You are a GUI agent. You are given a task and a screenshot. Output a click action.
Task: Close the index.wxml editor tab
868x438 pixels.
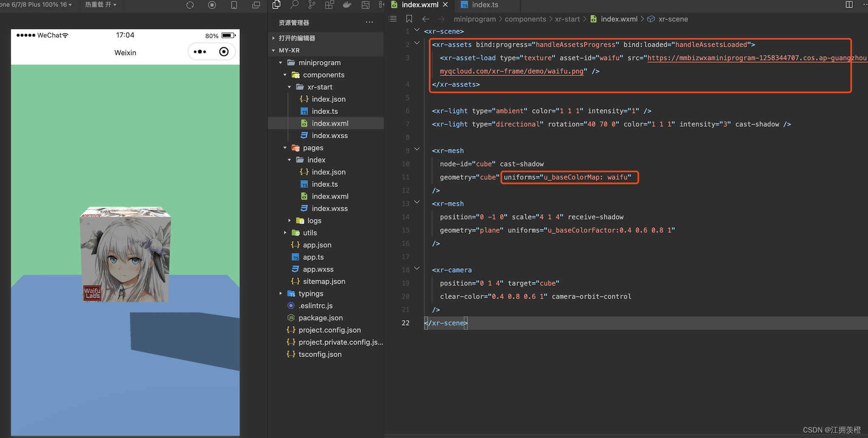445,5
